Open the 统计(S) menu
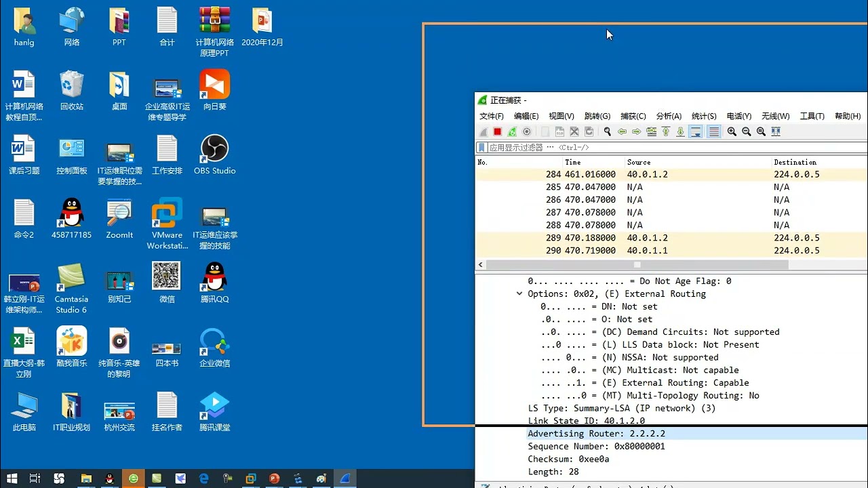868x488 pixels. click(x=704, y=116)
